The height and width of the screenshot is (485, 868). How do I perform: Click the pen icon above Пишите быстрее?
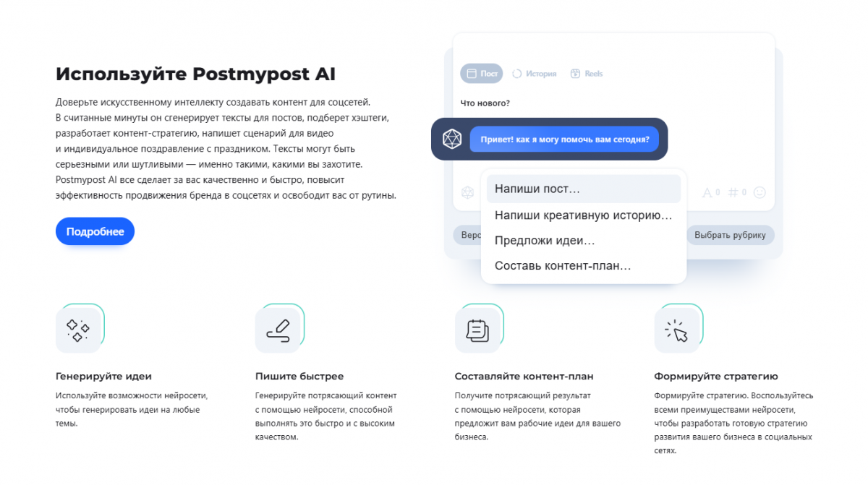pos(278,330)
